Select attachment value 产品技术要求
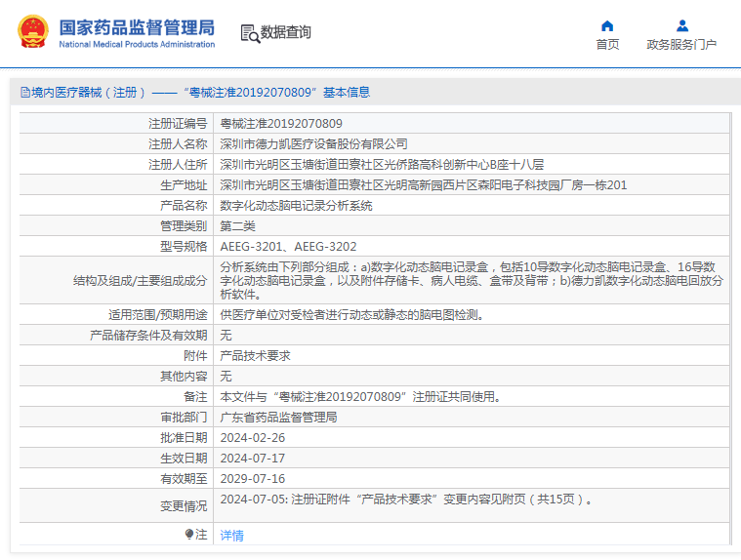The width and height of the screenshot is (741, 560). click(255, 355)
